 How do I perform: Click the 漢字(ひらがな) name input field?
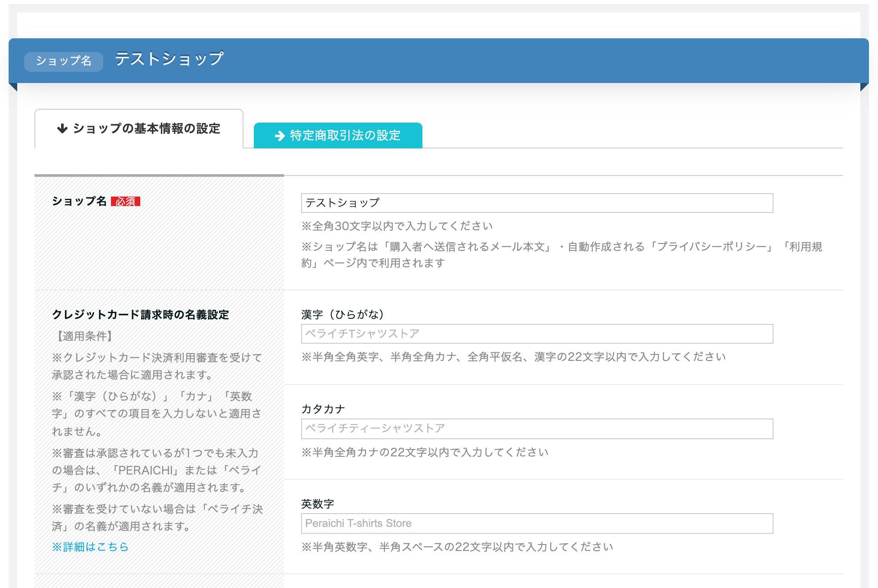point(537,334)
